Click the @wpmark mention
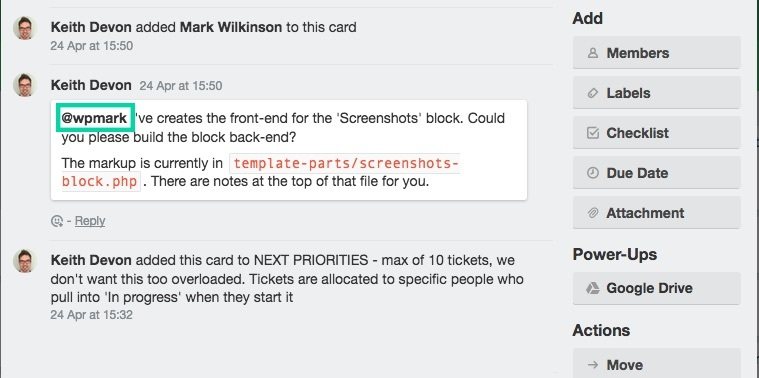 pos(94,118)
